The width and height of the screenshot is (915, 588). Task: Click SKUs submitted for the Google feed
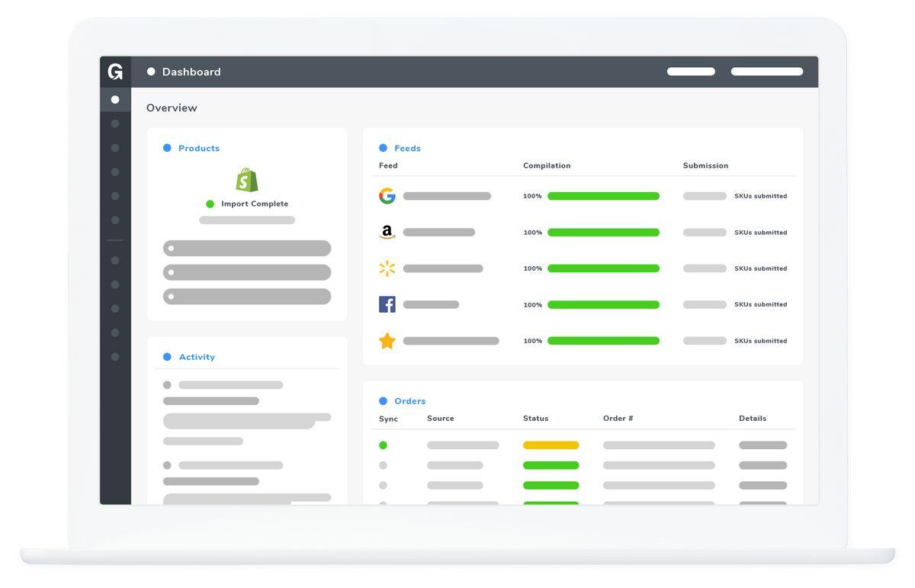coord(760,196)
